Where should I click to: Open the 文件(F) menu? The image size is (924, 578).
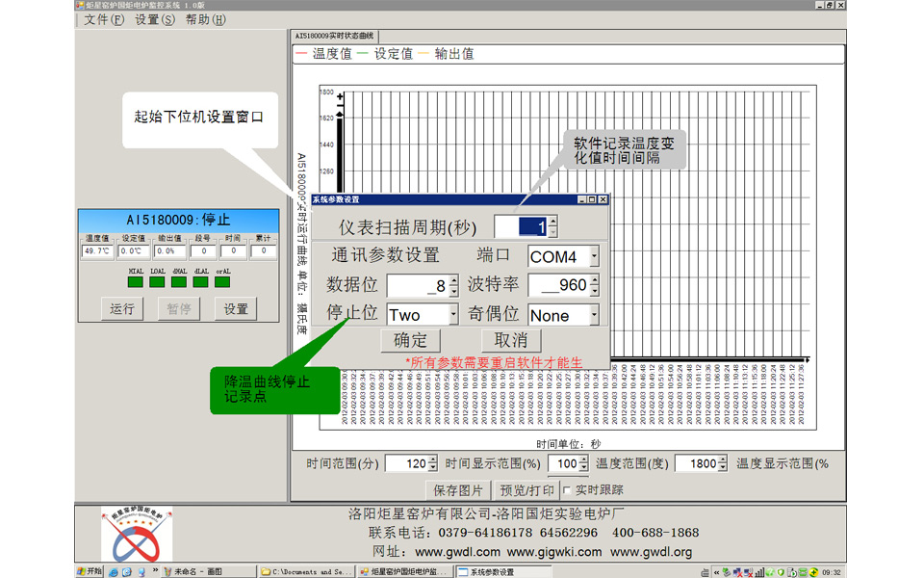coord(104,19)
